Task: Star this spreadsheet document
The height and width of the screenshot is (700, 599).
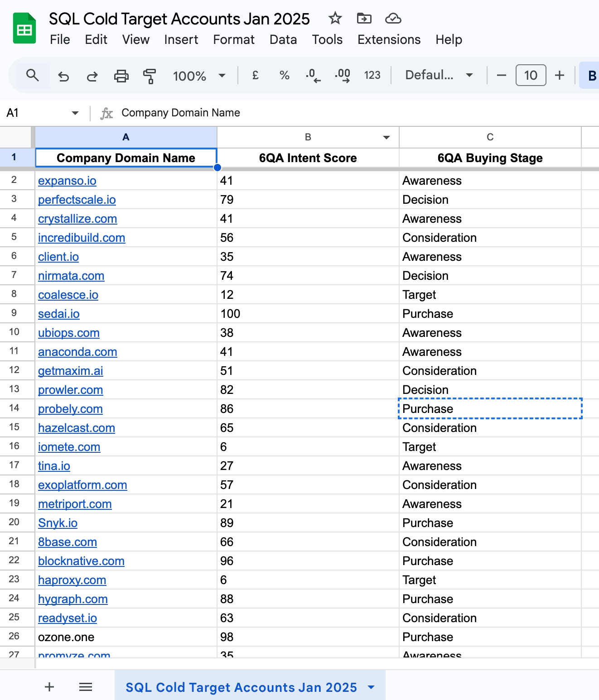Action: pyautogui.click(x=335, y=19)
